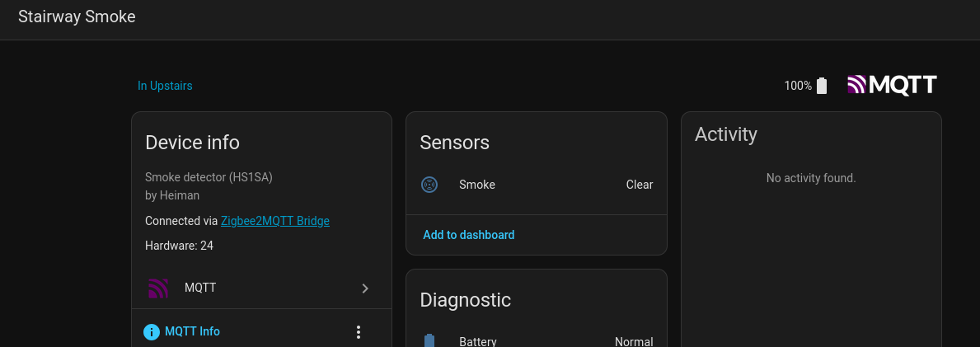This screenshot has width=980, height=347.
Task: Click the Smoke state value Clear
Action: pyautogui.click(x=640, y=185)
